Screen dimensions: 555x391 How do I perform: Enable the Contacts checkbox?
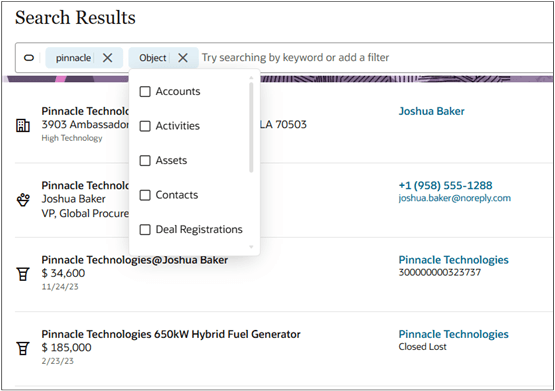pos(145,195)
